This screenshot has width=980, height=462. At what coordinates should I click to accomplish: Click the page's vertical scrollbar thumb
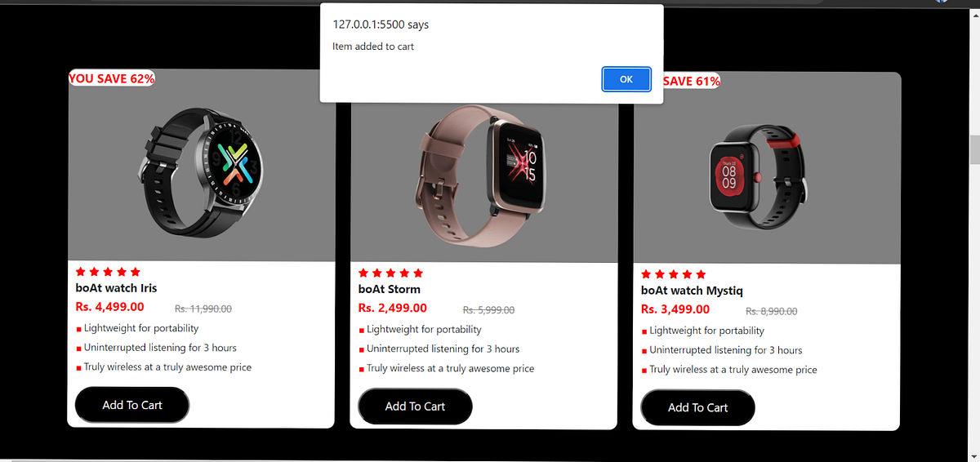(973, 150)
